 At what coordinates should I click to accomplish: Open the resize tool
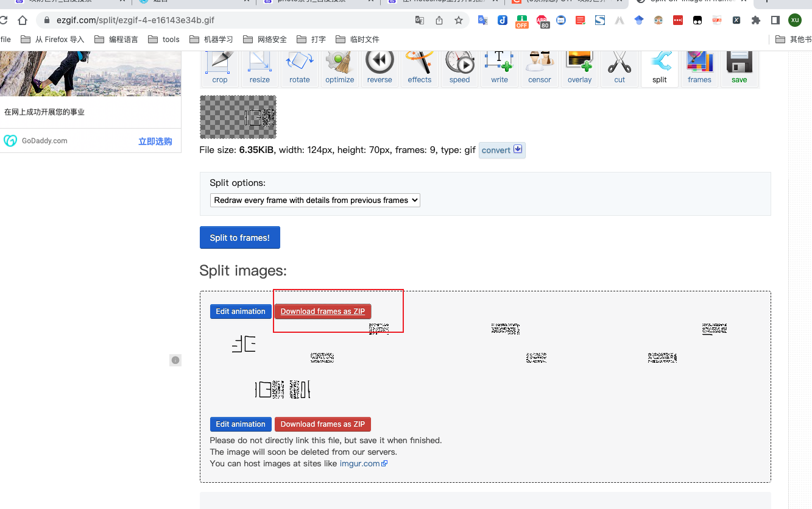[259, 68]
